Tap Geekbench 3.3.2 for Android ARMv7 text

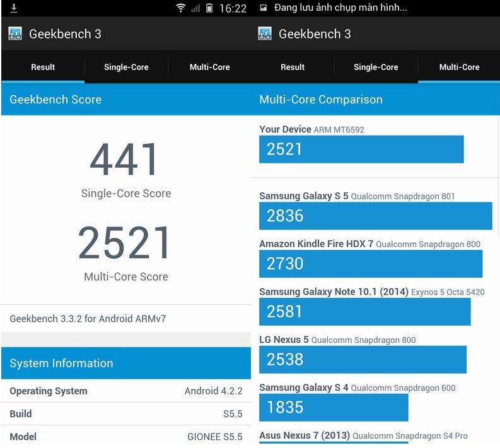(88, 319)
